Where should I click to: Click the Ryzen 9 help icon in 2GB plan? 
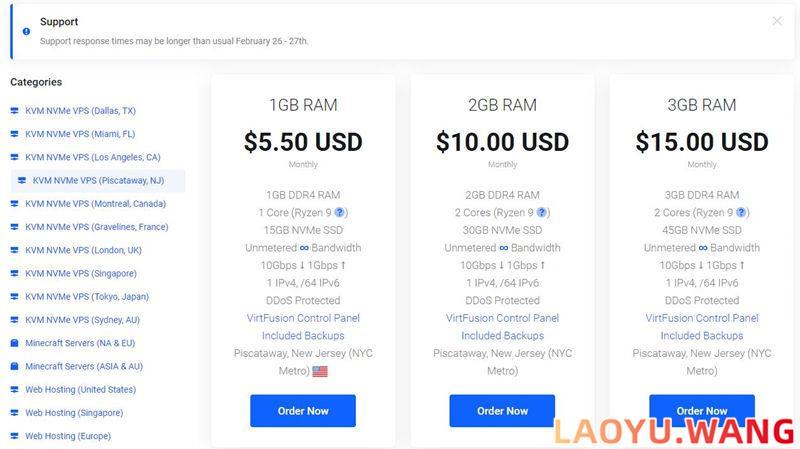[542, 212]
